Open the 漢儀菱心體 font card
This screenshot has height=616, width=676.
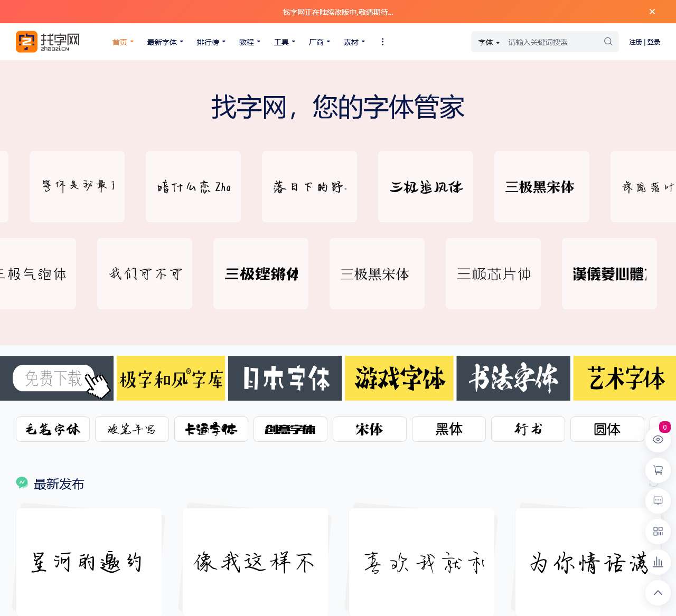609,274
